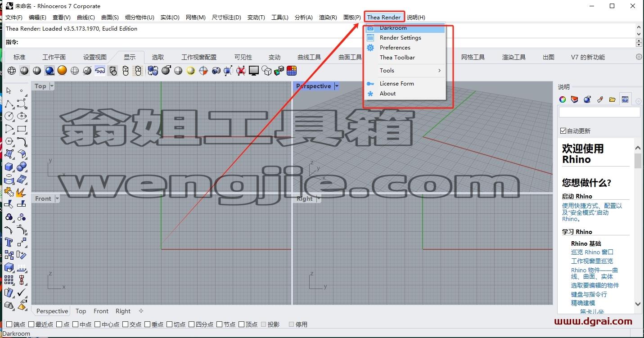Open the 键盘与指令行 link
The width and height of the screenshot is (644, 338).
589,294
